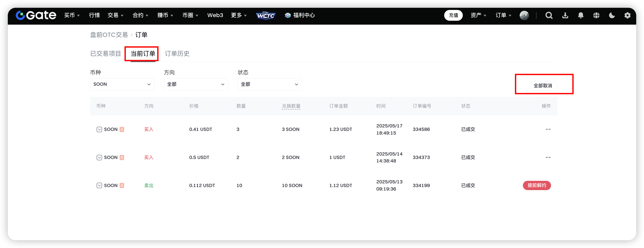The image size is (644, 248).
Task: Click the 充值 deposit button
Action: click(453, 16)
